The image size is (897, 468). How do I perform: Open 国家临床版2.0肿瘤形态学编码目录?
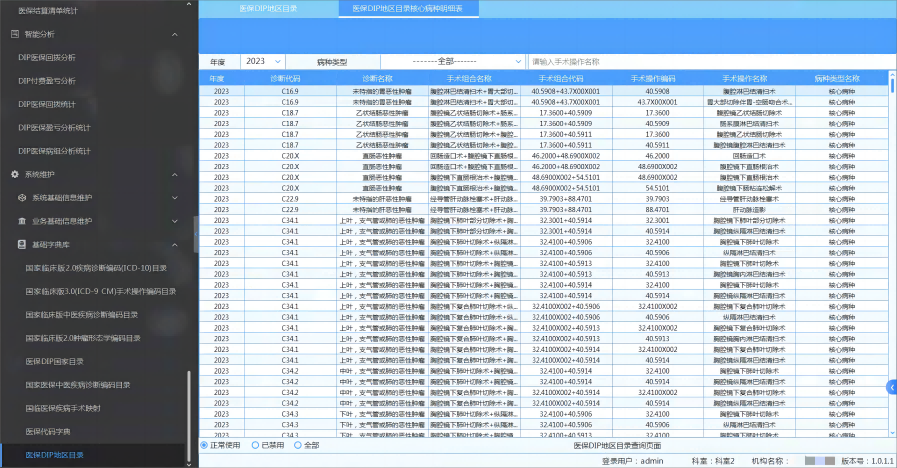[x=83, y=338]
